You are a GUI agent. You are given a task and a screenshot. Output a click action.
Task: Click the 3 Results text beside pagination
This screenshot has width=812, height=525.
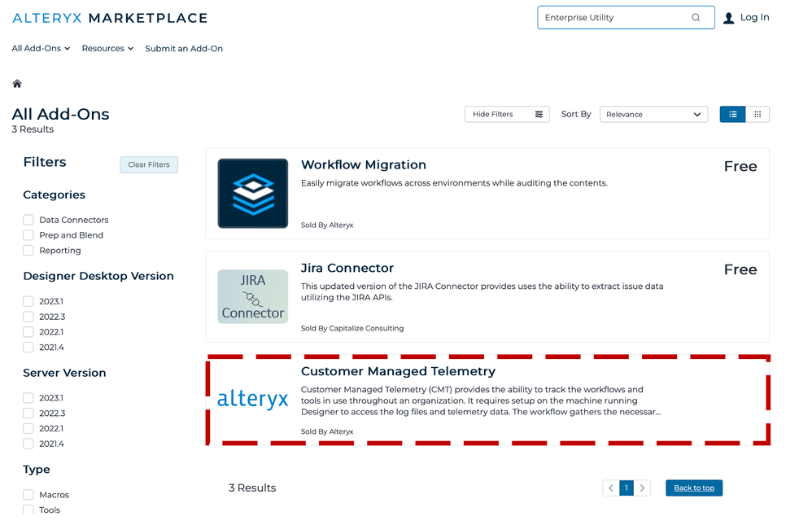tap(252, 488)
